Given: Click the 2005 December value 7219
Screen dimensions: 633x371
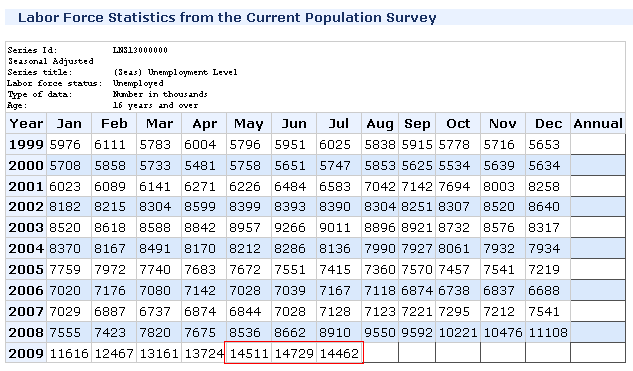Looking at the screenshot, I should [544, 269].
